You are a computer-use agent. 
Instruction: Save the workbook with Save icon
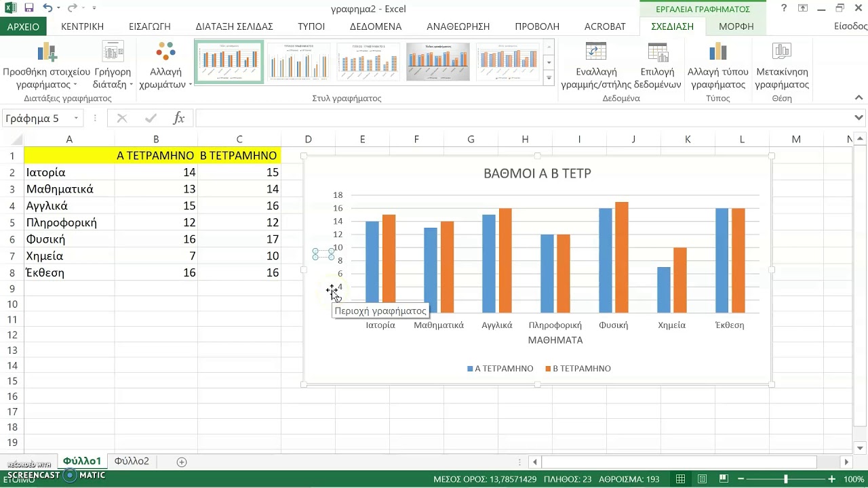(x=28, y=8)
